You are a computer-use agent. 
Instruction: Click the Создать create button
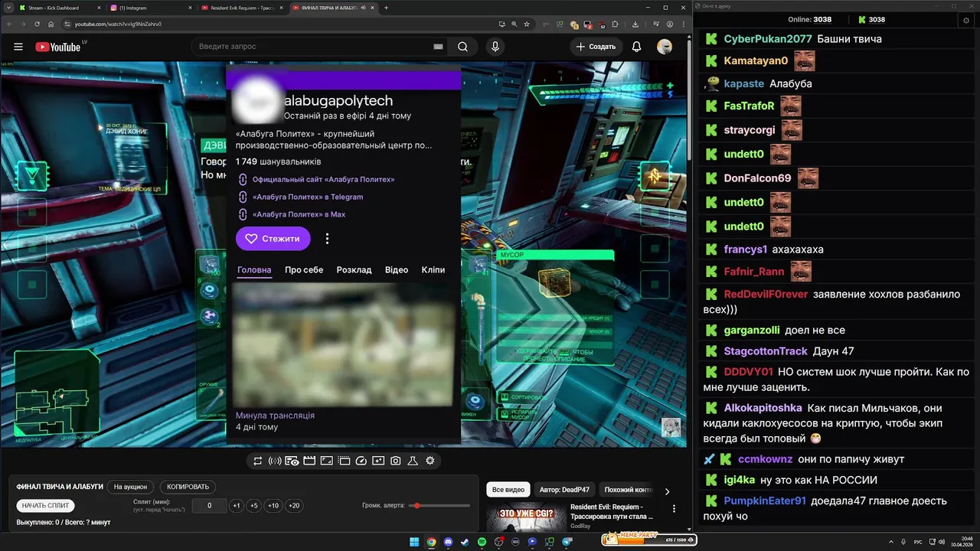click(596, 47)
